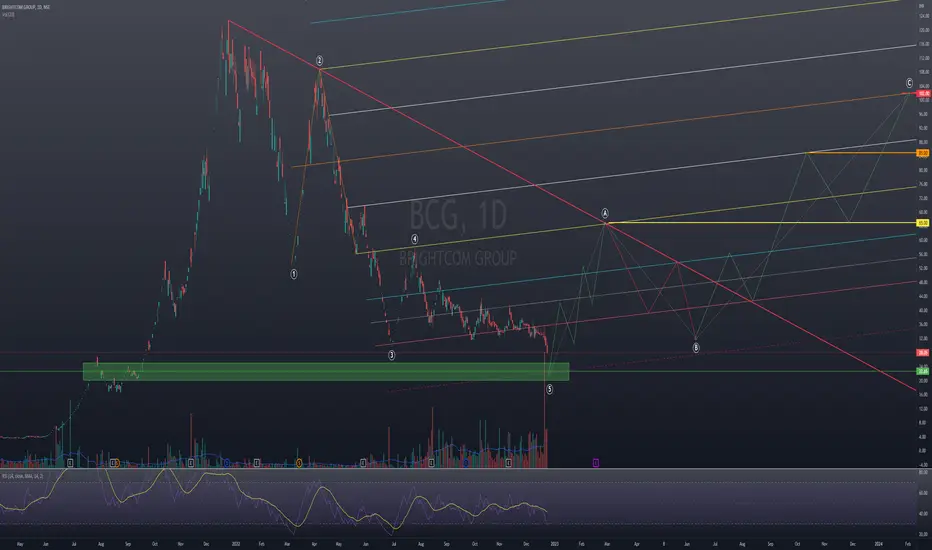This screenshot has height=550, width=932.
Task: Select the yellow horizontal line at 65
Action: coord(761,223)
